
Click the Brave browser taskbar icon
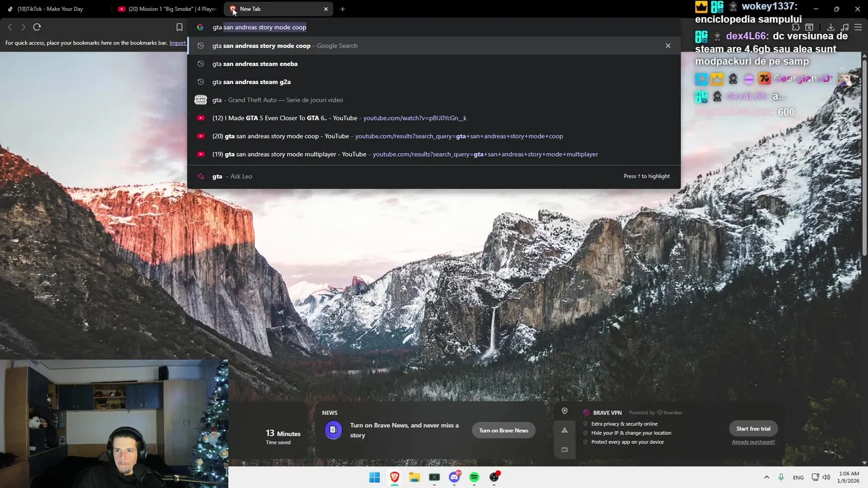(x=395, y=477)
